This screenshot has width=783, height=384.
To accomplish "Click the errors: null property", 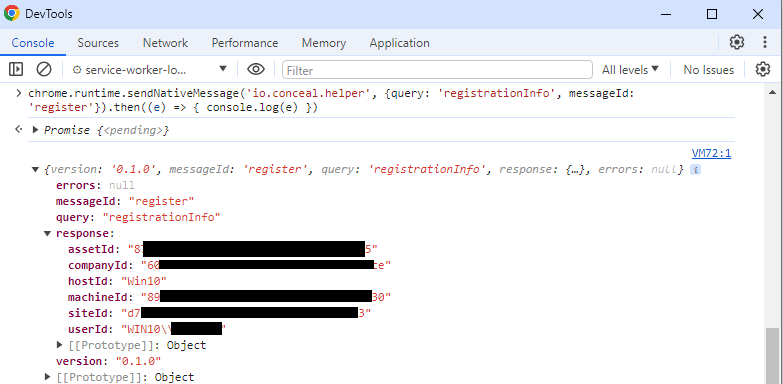I will (95, 185).
